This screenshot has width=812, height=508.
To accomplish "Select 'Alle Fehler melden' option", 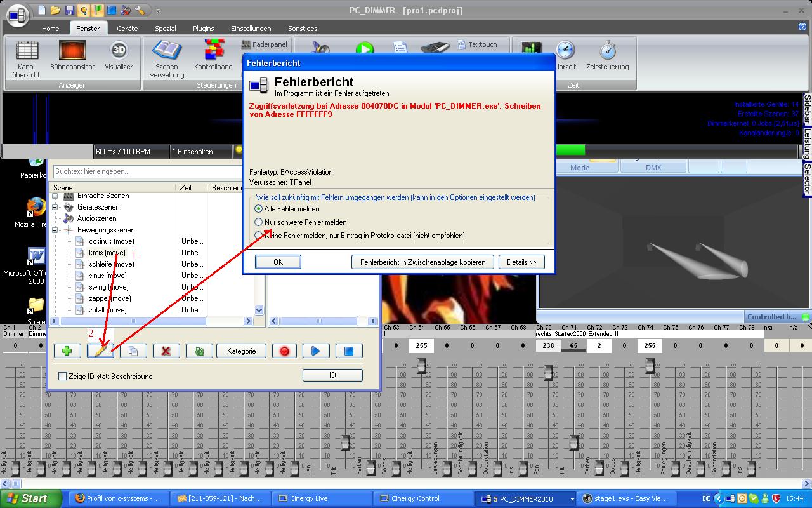I will 258,208.
